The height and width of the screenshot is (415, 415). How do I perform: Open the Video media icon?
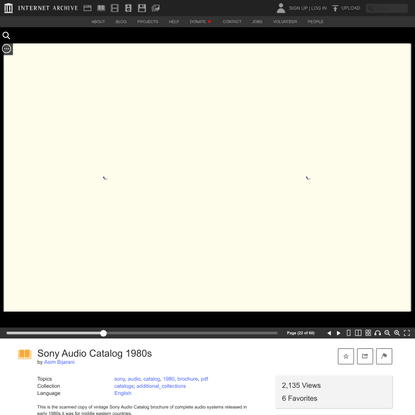pyautogui.click(x=115, y=8)
